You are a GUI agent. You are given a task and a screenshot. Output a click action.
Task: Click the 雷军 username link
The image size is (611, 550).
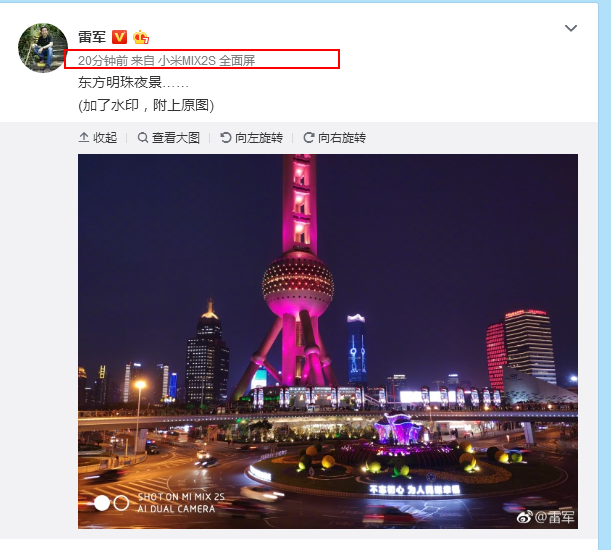point(92,37)
